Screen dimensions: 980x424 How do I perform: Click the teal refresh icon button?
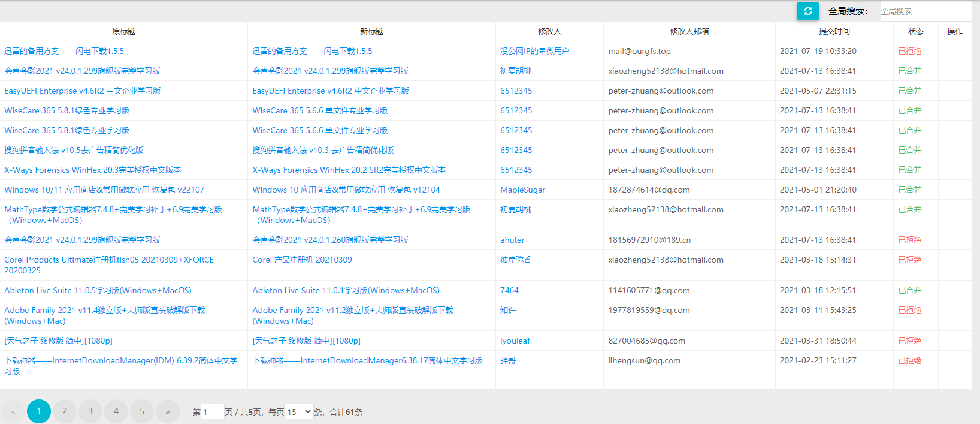807,11
